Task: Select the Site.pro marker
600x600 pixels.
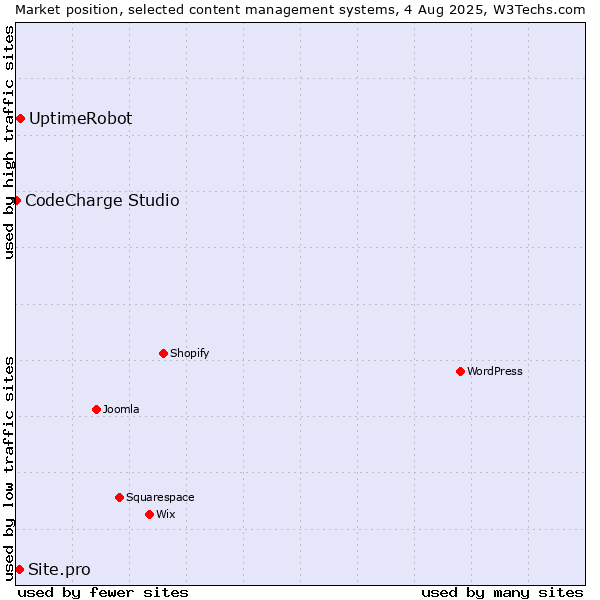Action: (20, 570)
